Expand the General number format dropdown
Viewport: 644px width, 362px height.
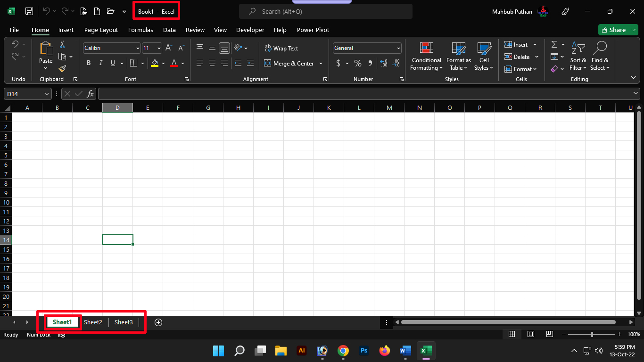click(398, 48)
